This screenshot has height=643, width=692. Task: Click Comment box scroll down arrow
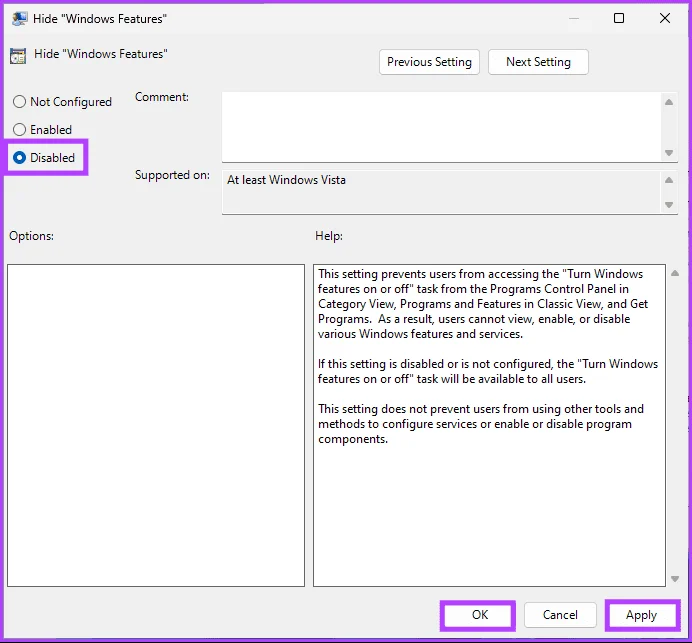(669, 153)
